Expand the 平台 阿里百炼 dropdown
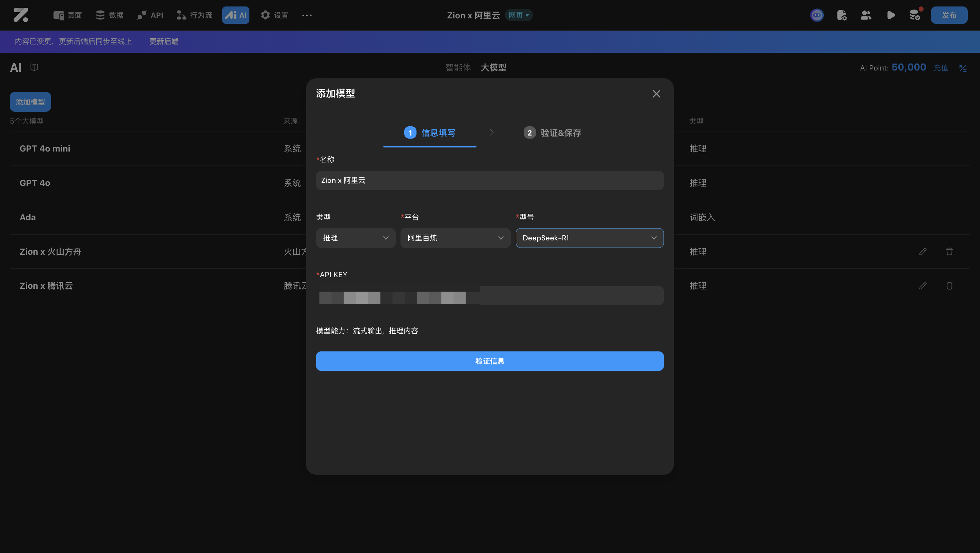980x553 pixels. (455, 238)
